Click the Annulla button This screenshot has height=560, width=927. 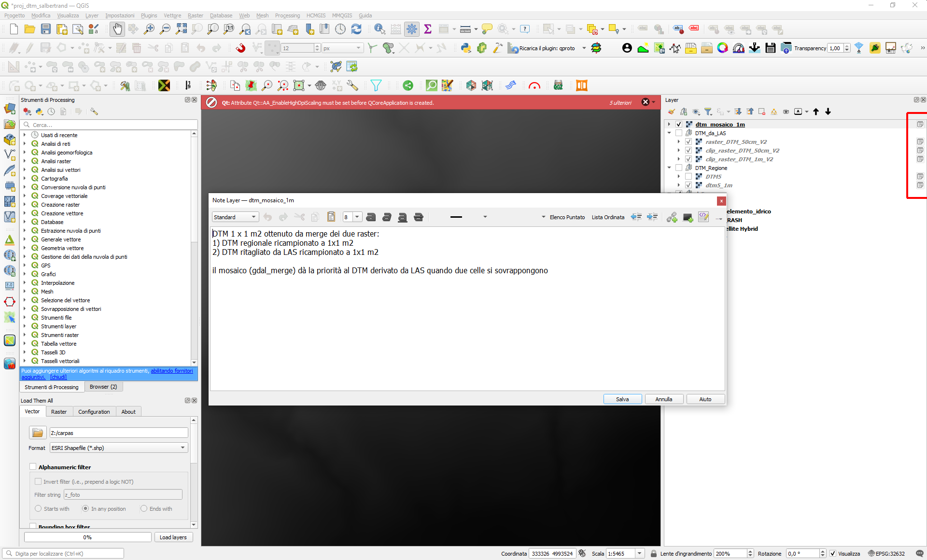[x=664, y=399]
